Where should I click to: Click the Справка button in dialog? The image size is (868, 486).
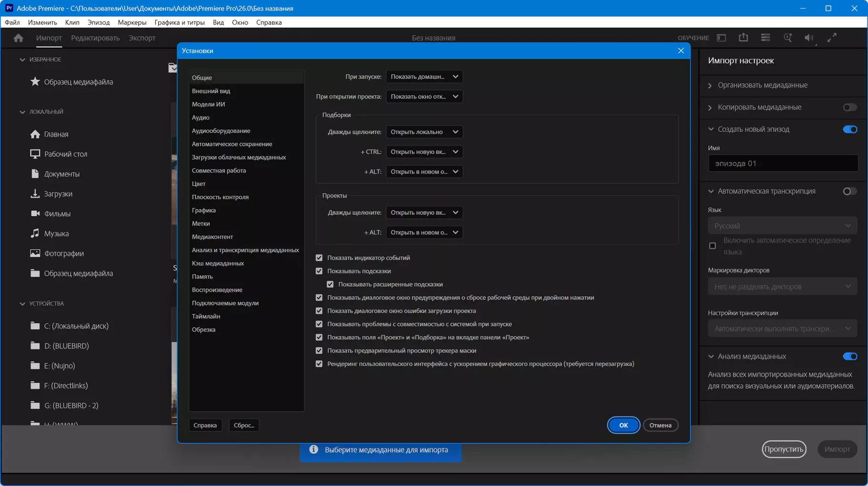[x=205, y=425]
